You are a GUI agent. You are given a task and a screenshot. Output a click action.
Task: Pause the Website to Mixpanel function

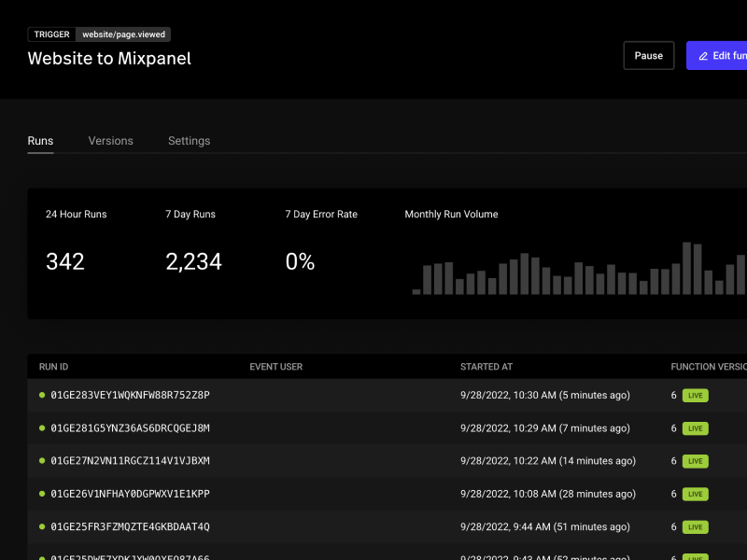[648, 55]
